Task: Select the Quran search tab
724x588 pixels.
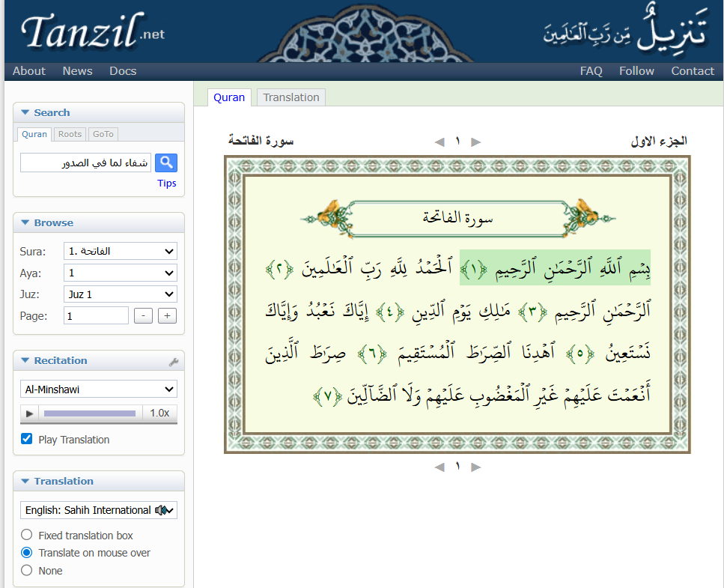Action: tap(34, 134)
